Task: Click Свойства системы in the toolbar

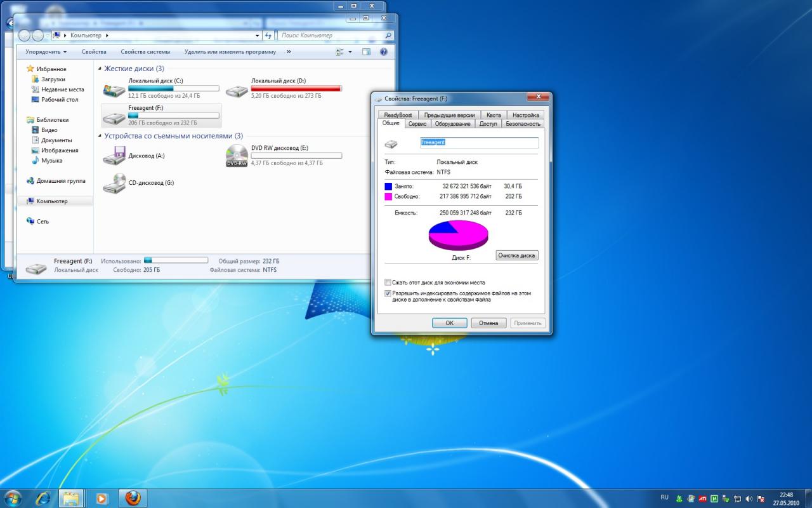Action: (x=145, y=52)
